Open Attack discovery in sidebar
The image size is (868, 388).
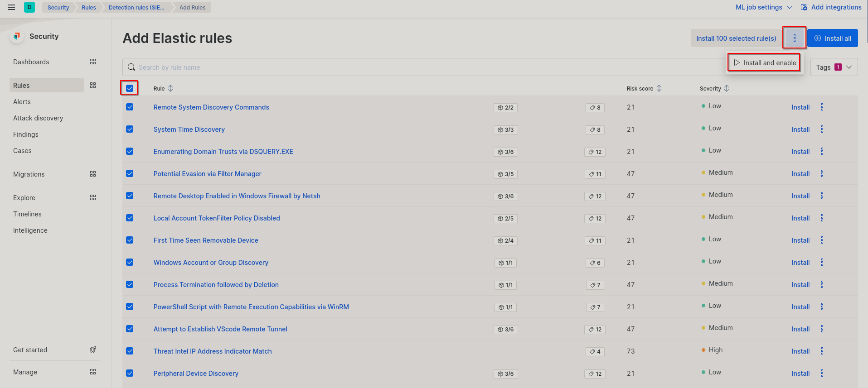pos(38,118)
